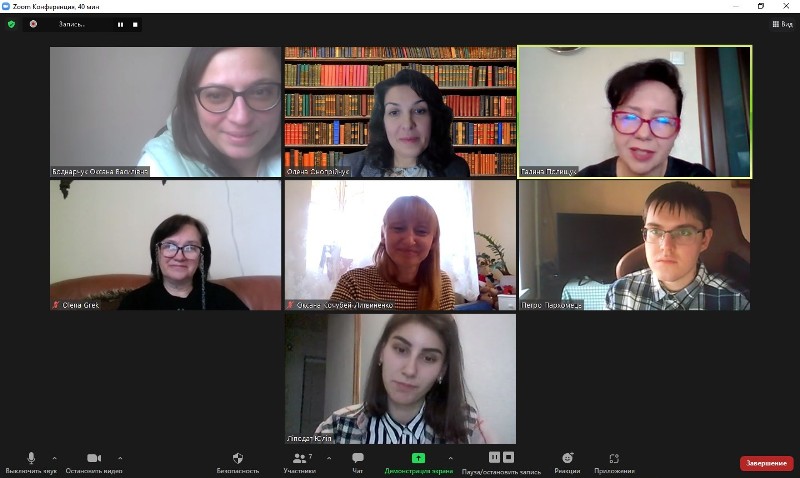Viewport: 800px width, 478px height.
Task: Click the green encryption shield icon
Action: [x=11, y=24]
